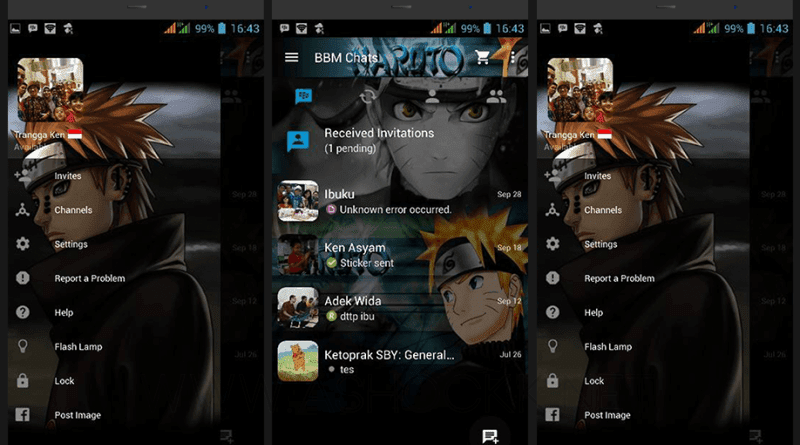This screenshot has height=445, width=800.
Task: Open Ken Asyam's avatar picture
Action: pos(298,255)
